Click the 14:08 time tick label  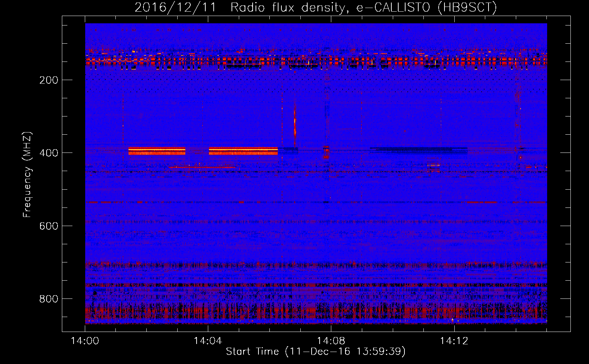pos(331,341)
